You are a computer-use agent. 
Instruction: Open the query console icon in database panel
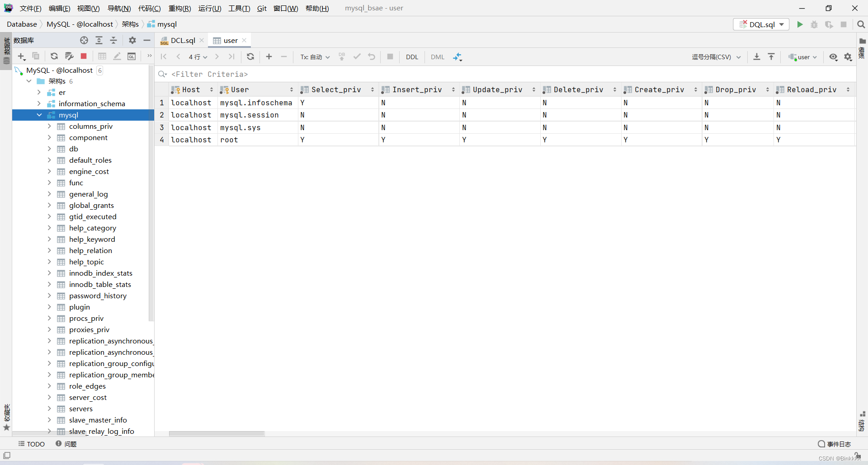coord(132,56)
